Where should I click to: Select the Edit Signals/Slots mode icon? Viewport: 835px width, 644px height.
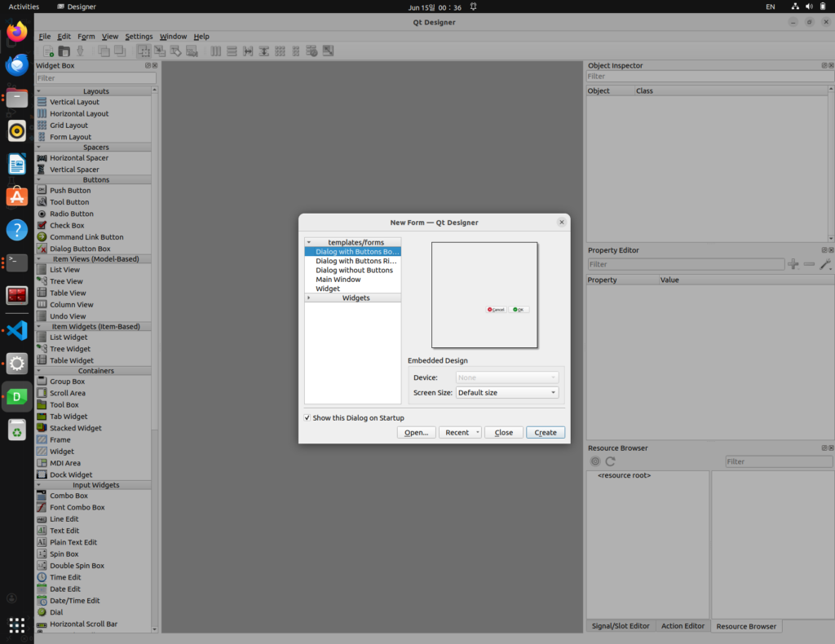click(x=160, y=51)
